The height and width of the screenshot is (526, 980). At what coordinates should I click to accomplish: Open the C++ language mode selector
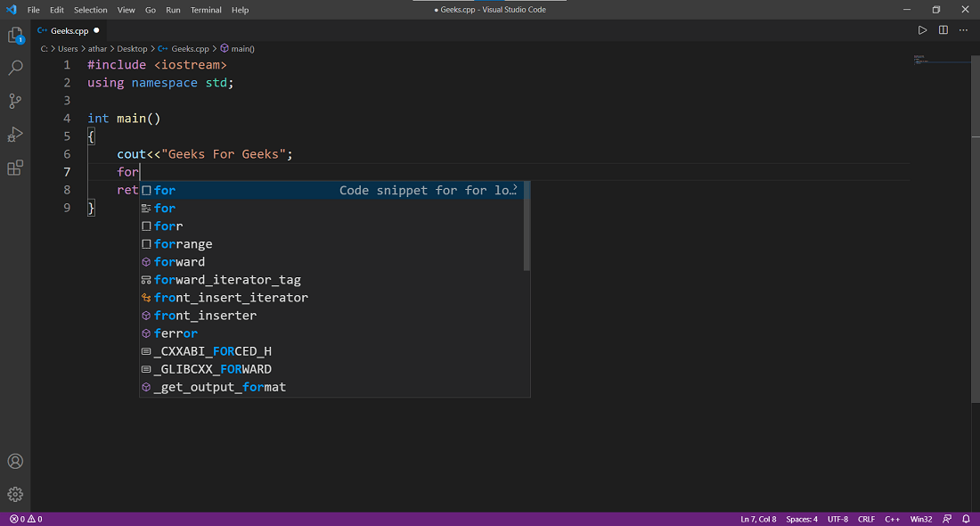point(892,519)
